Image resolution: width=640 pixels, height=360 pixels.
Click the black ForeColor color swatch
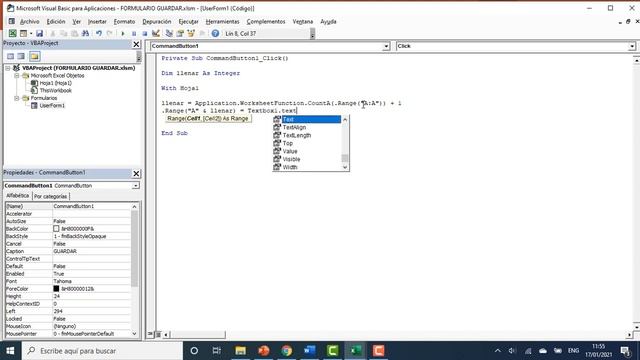click(56, 289)
